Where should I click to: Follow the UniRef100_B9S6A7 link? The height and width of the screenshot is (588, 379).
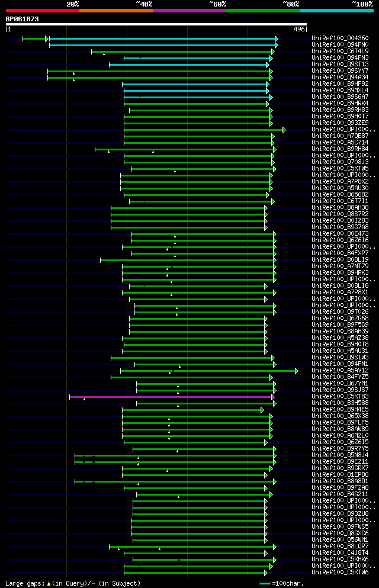340,97
